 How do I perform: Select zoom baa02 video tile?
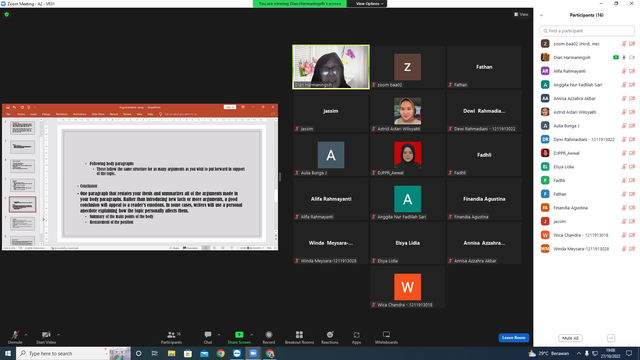point(407,67)
